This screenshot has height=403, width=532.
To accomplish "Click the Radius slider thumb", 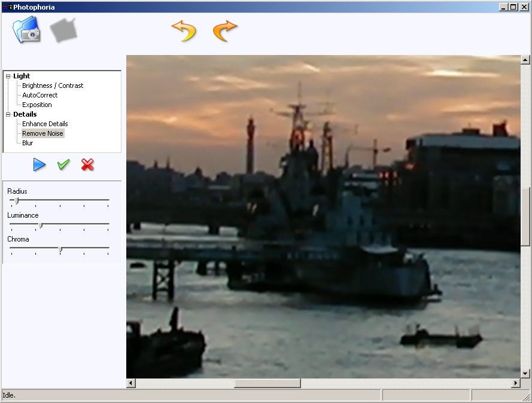I will click(16, 201).
